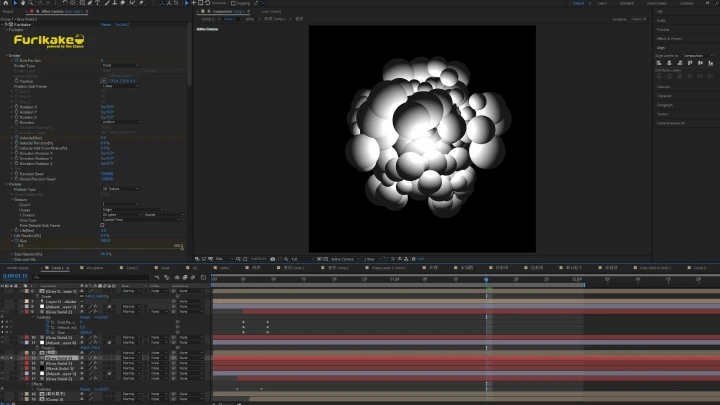Viewport: 720px width, 405px height.
Task: Click the Shy layers timeline icon
Action: pyautogui.click(x=177, y=277)
